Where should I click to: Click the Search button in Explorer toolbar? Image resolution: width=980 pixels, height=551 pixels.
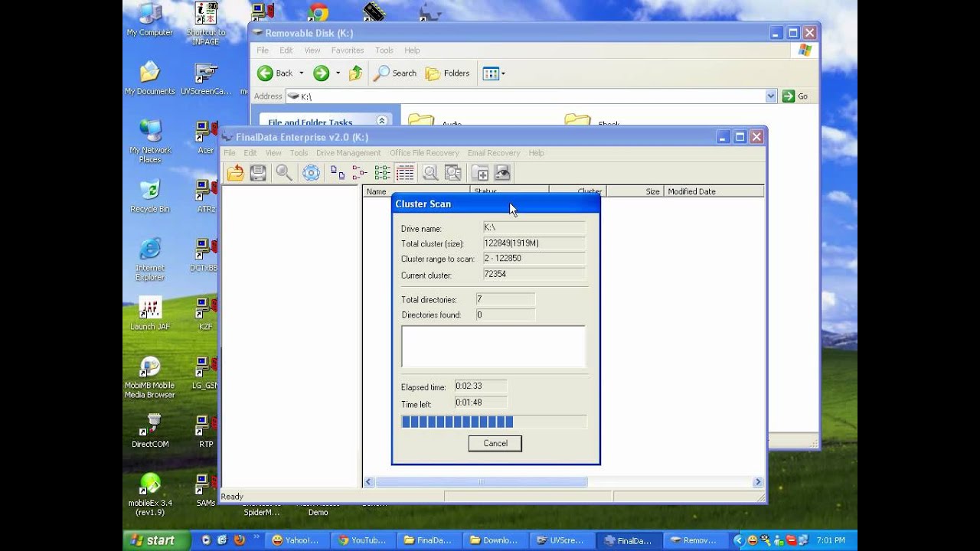click(x=395, y=73)
